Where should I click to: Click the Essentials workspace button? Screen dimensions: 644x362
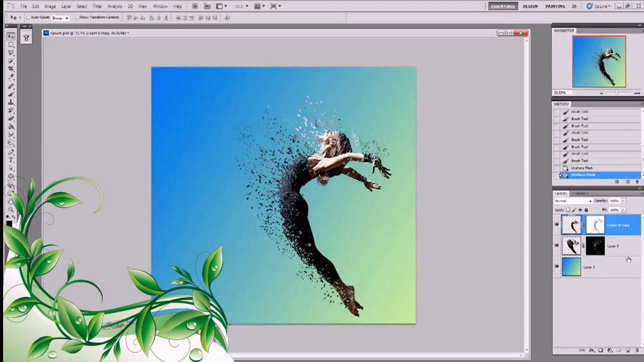(x=503, y=6)
